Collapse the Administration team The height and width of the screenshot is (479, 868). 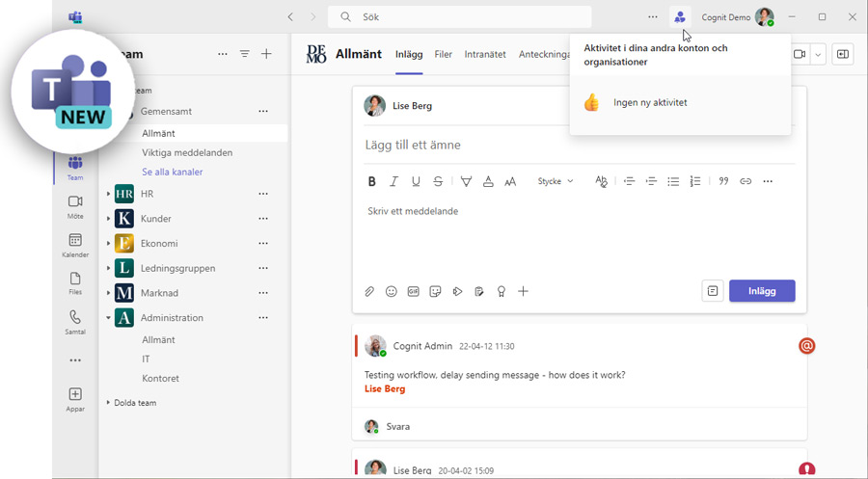(x=109, y=318)
